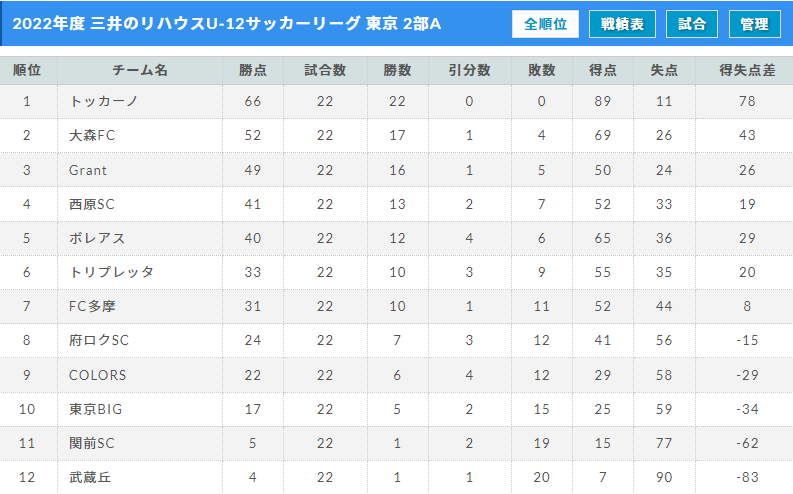The image size is (793, 494).
Task: Open the 戦績表 tab
Action: pos(622,24)
